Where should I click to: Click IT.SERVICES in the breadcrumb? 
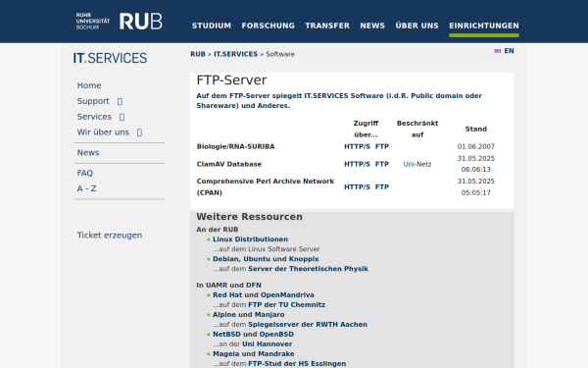pos(235,54)
